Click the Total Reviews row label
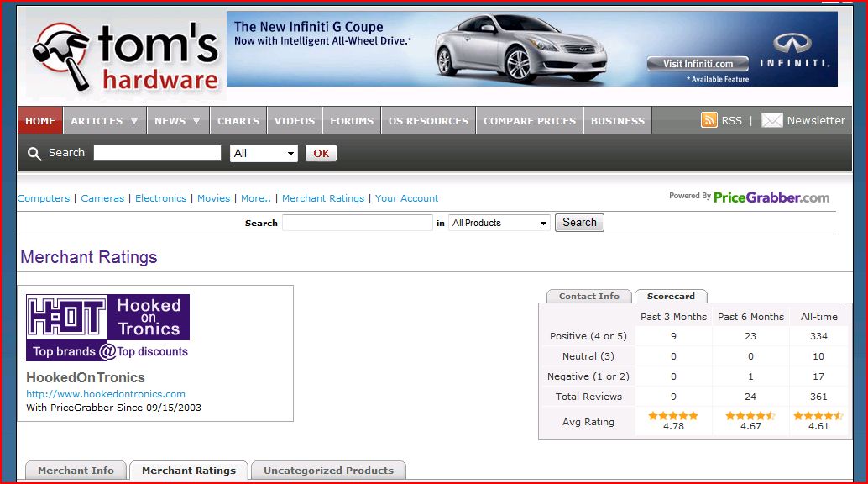868x484 pixels. coord(588,397)
